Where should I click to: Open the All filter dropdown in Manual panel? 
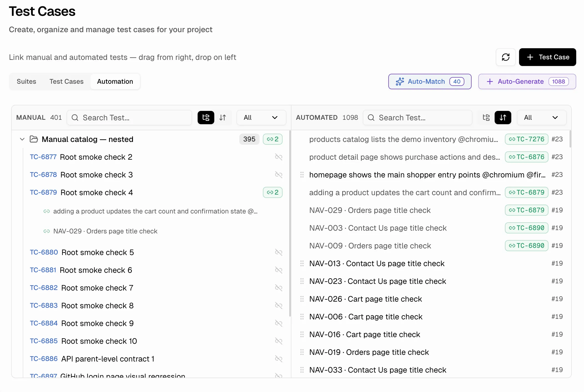coord(261,117)
